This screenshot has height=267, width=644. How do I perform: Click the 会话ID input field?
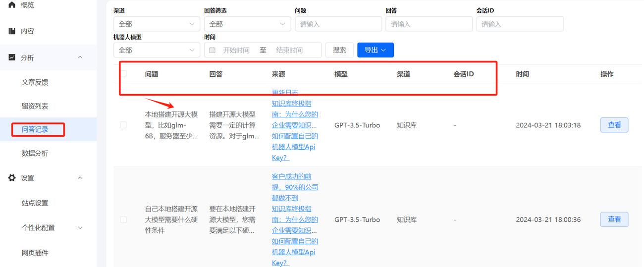(x=520, y=24)
